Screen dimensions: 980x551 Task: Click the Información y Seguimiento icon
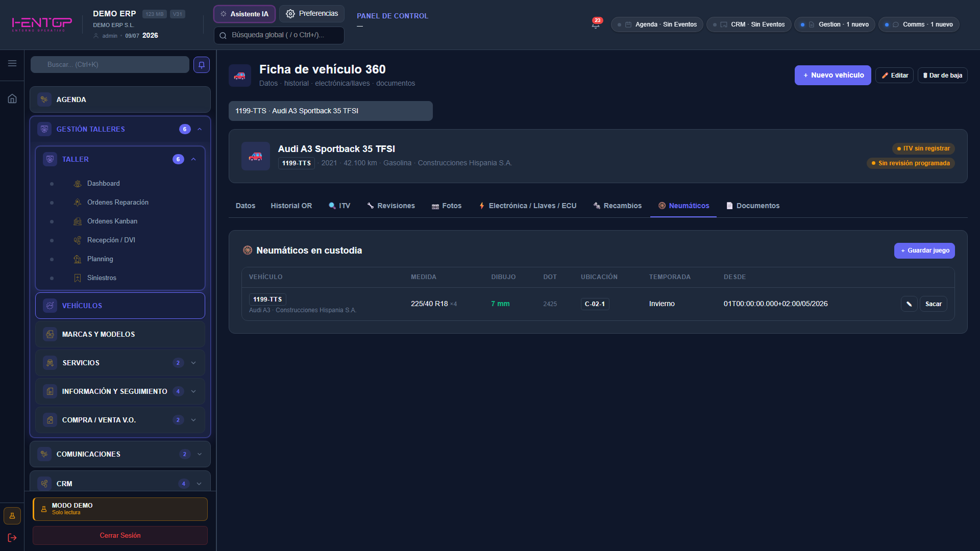point(50,391)
